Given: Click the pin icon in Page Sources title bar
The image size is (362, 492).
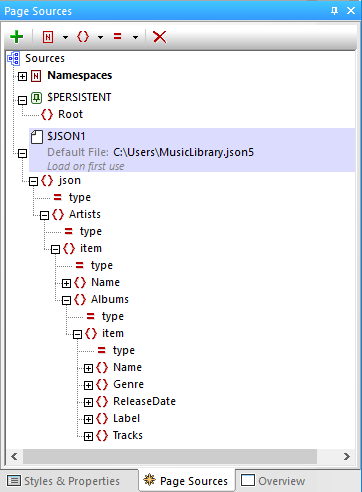Looking at the screenshot, I should coord(334,11).
